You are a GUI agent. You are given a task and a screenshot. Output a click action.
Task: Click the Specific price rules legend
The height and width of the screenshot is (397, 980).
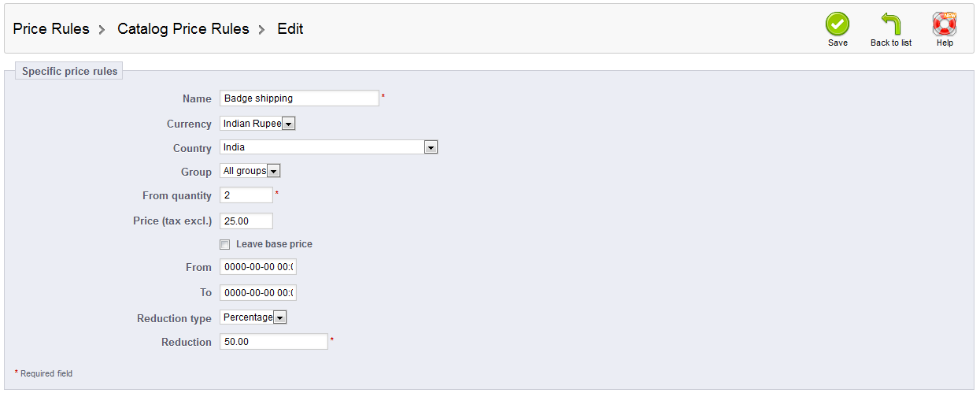pos(70,71)
